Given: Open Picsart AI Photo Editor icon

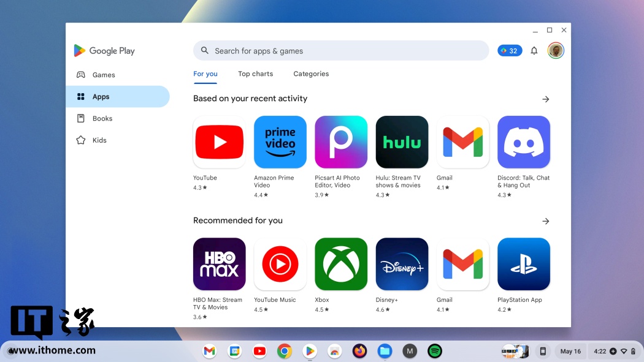Looking at the screenshot, I should pyautogui.click(x=341, y=142).
